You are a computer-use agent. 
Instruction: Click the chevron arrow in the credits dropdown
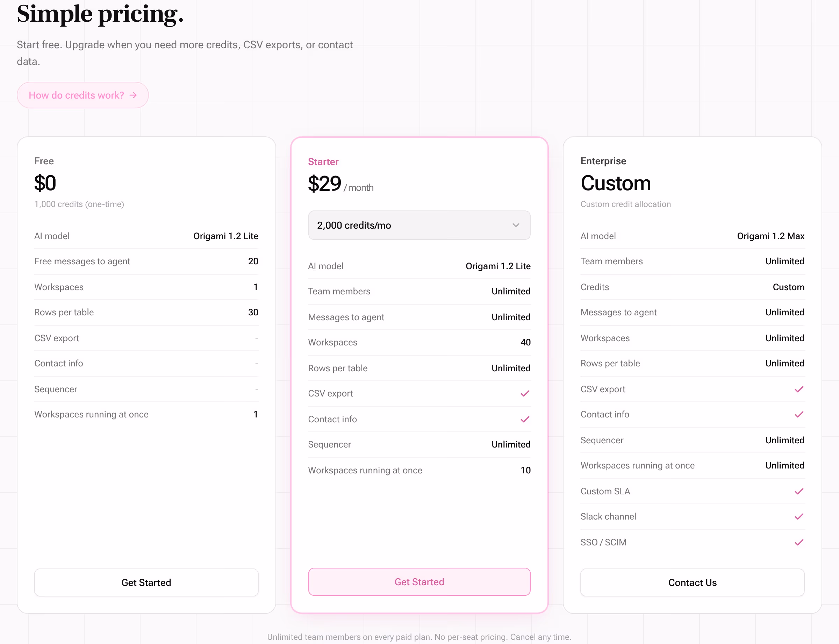click(x=516, y=225)
